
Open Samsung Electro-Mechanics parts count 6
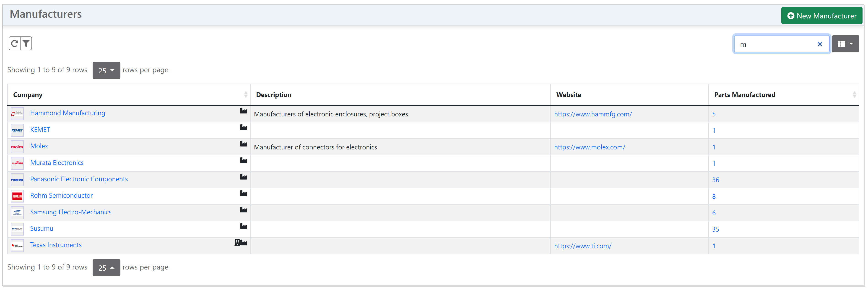click(714, 213)
